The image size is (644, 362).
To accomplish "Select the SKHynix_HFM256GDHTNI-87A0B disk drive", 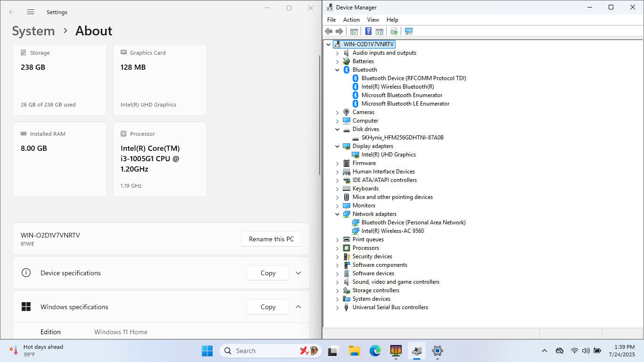I will coord(402,138).
